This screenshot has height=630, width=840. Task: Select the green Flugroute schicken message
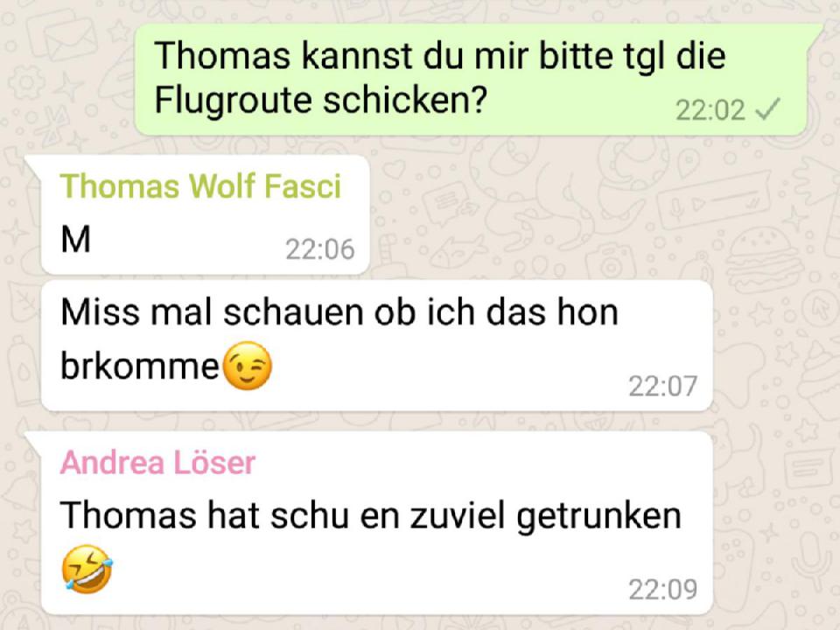pyautogui.click(x=471, y=78)
